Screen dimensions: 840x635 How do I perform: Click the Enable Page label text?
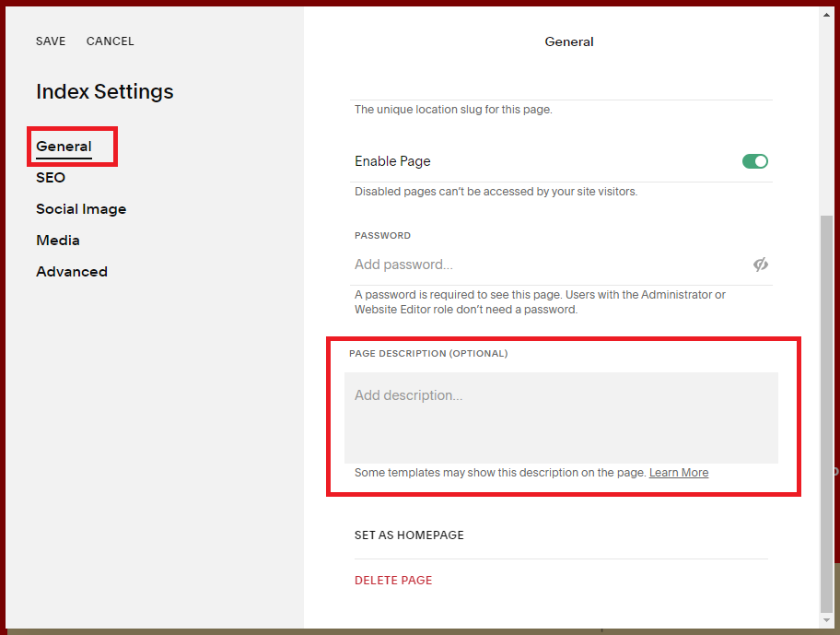click(x=392, y=161)
